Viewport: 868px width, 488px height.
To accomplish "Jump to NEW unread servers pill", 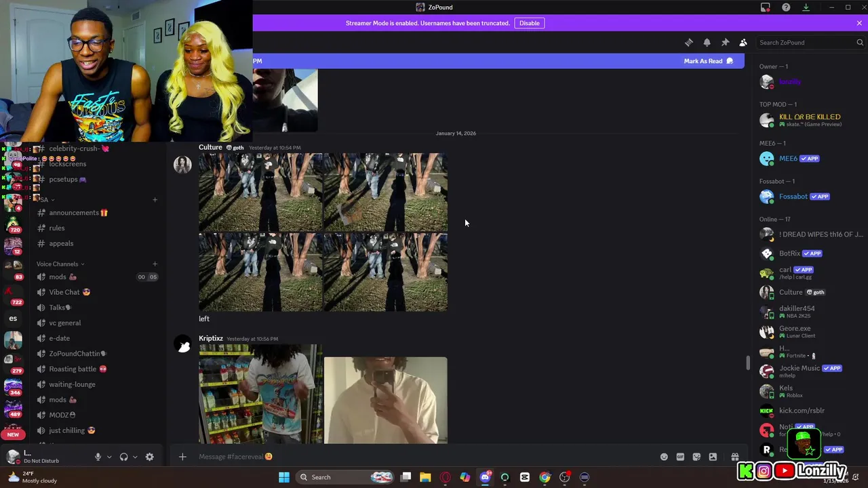I will click(13, 434).
